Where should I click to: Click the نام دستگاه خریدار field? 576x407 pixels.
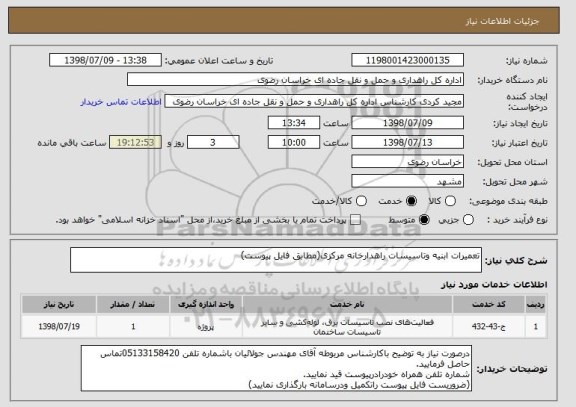295,80
